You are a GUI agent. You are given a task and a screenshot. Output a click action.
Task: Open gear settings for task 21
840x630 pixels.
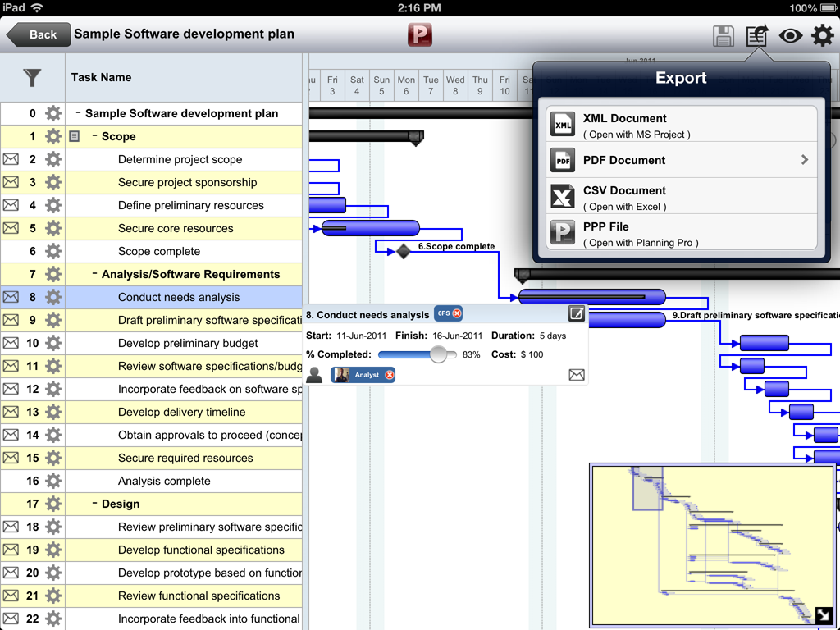53,596
